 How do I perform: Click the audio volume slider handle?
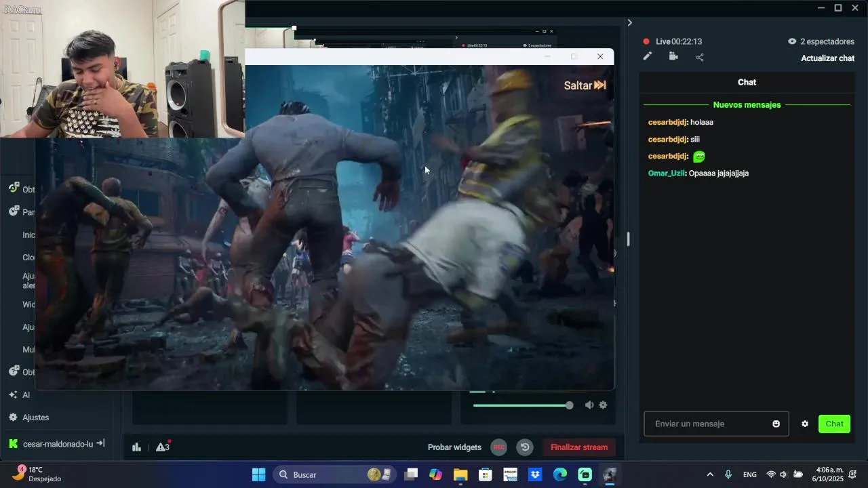pyautogui.click(x=570, y=405)
